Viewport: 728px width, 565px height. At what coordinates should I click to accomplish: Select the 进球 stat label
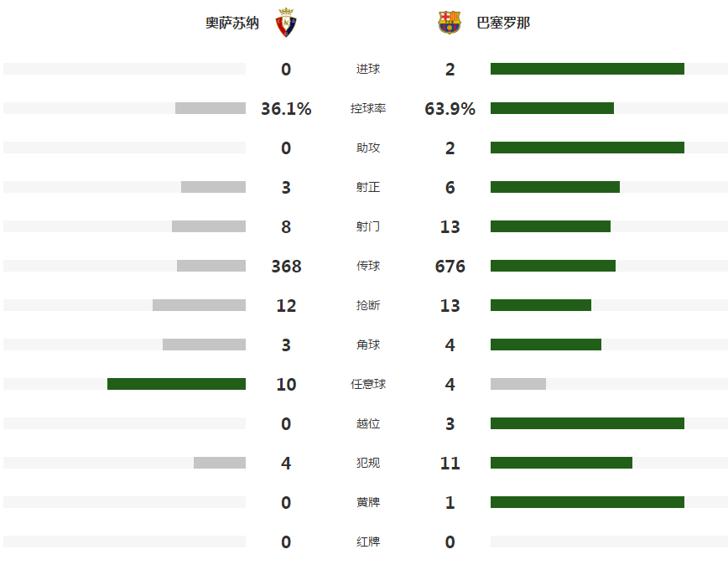[x=368, y=69]
